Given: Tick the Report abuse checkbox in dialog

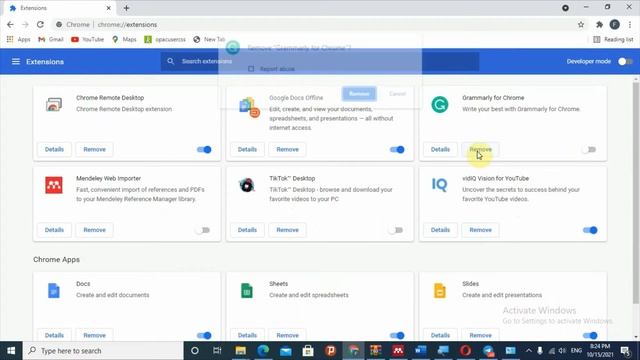Looking at the screenshot, I should click(x=251, y=69).
